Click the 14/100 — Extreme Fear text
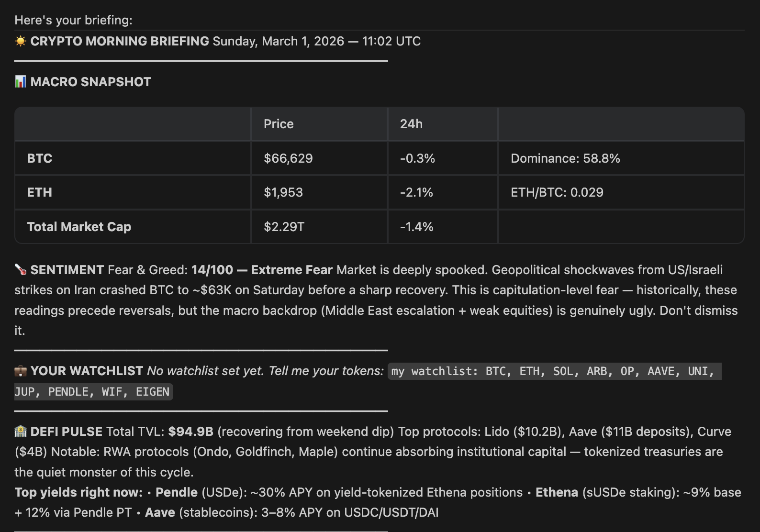760x532 pixels. click(262, 270)
